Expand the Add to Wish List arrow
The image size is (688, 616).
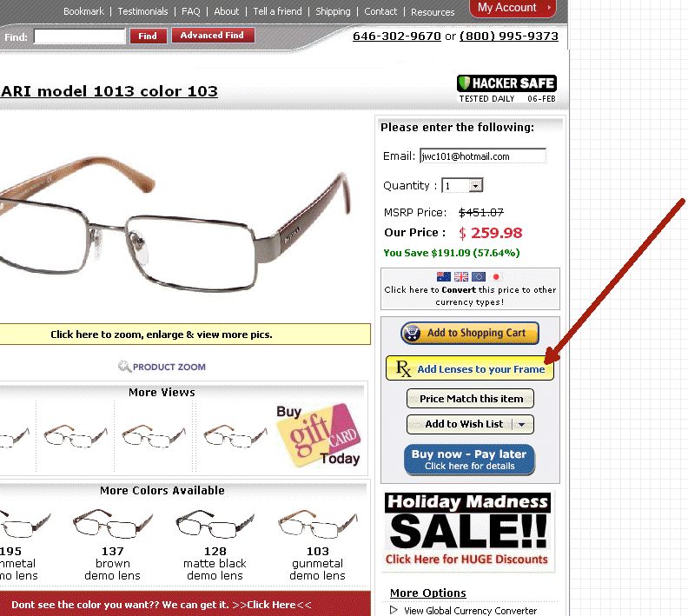(x=522, y=424)
